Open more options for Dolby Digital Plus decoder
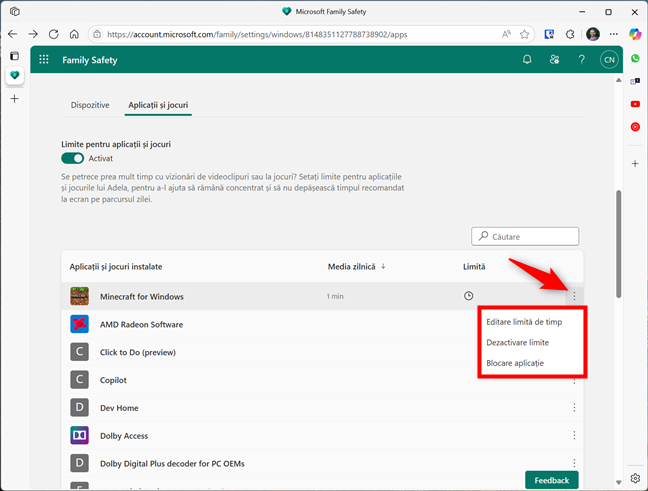The height and width of the screenshot is (491, 648). [574, 462]
